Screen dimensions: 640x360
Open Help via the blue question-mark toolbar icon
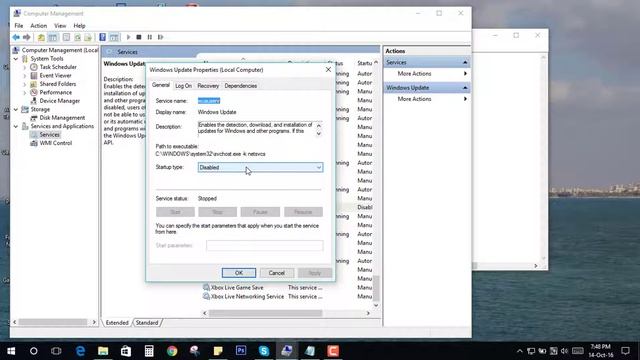point(102,38)
